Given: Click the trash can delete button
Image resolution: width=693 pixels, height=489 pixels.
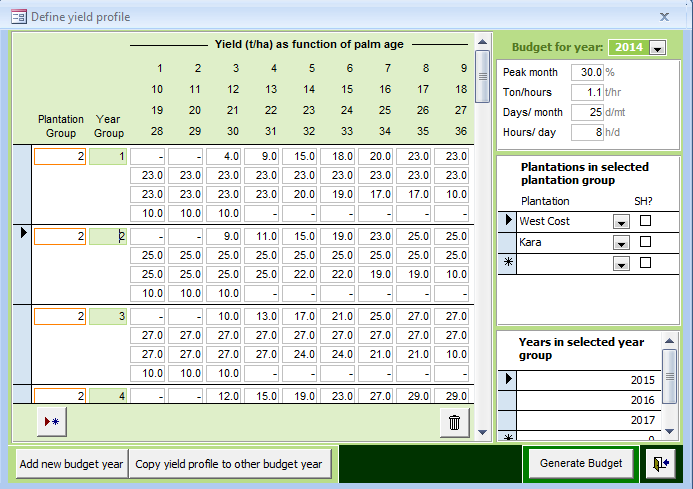Looking at the screenshot, I should pyautogui.click(x=454, y=423).
